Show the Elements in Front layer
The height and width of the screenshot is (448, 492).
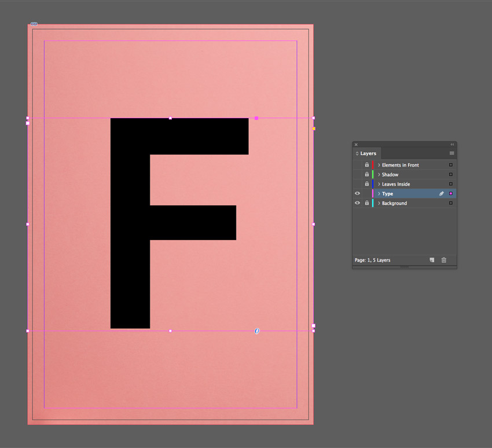pyautogui.click(x=357, y=165)
